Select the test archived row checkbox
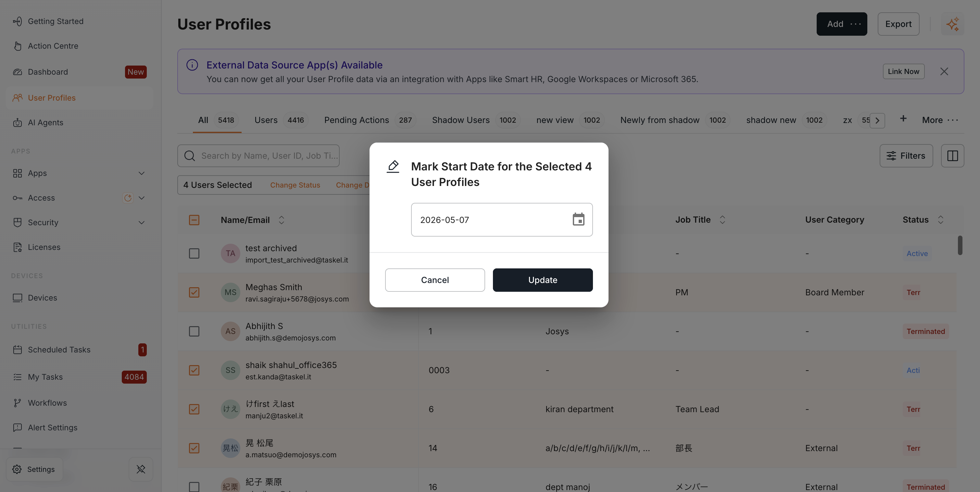The height and width of the screenshot is (492, 980). point(194,253)
